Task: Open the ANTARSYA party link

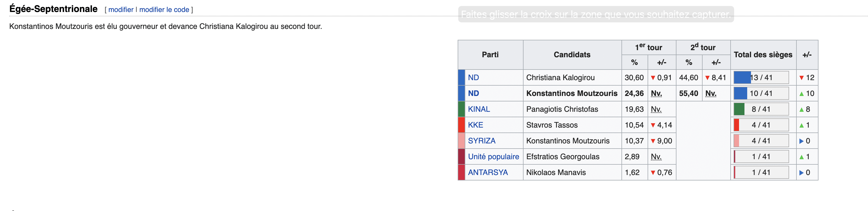Action: [x=488, y=173]
